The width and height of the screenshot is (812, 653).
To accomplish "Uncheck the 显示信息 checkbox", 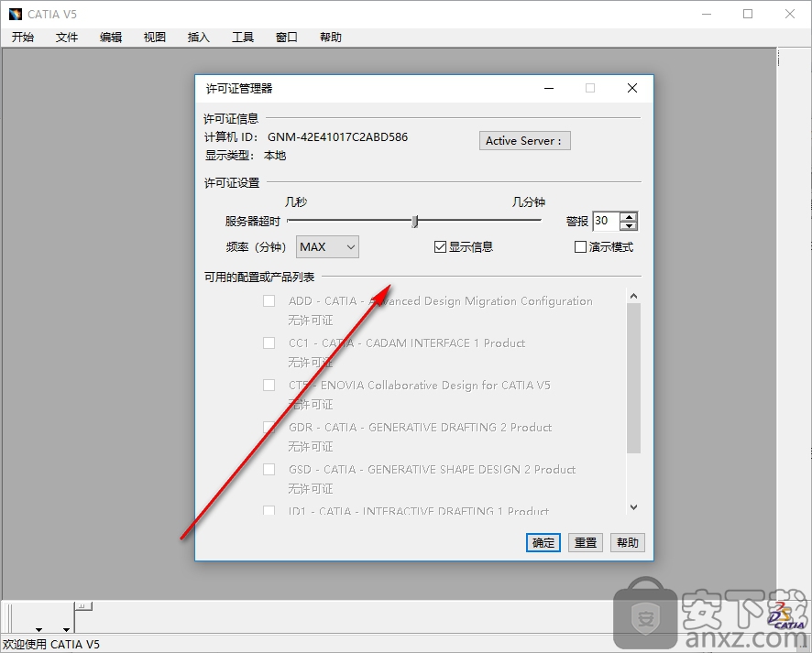I will point(440,247).
